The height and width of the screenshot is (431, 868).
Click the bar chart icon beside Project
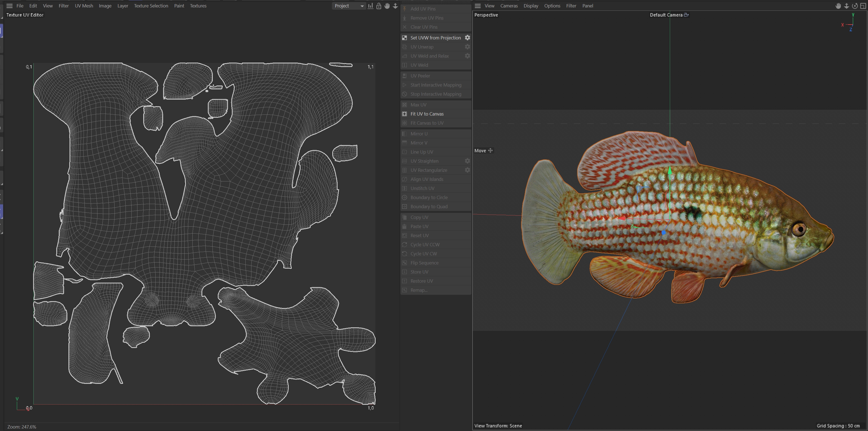370,6
